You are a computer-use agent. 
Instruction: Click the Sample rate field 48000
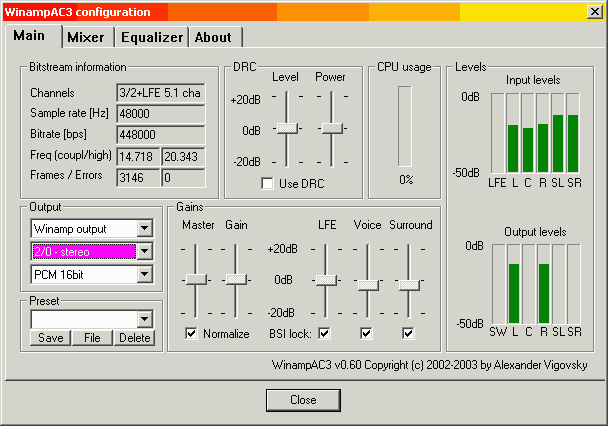pyautogui.click(x=161, y=114)
